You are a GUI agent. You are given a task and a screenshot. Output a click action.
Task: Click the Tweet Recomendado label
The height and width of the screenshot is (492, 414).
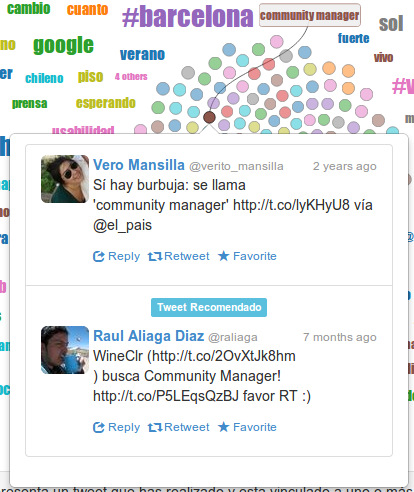tap(209, 307)
